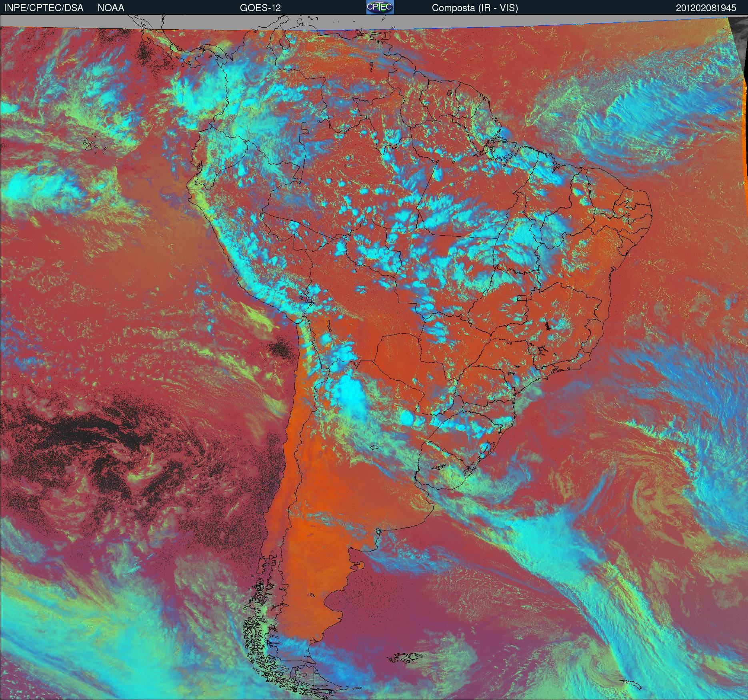Click the timestamp '201202081945'

(706, 8)
